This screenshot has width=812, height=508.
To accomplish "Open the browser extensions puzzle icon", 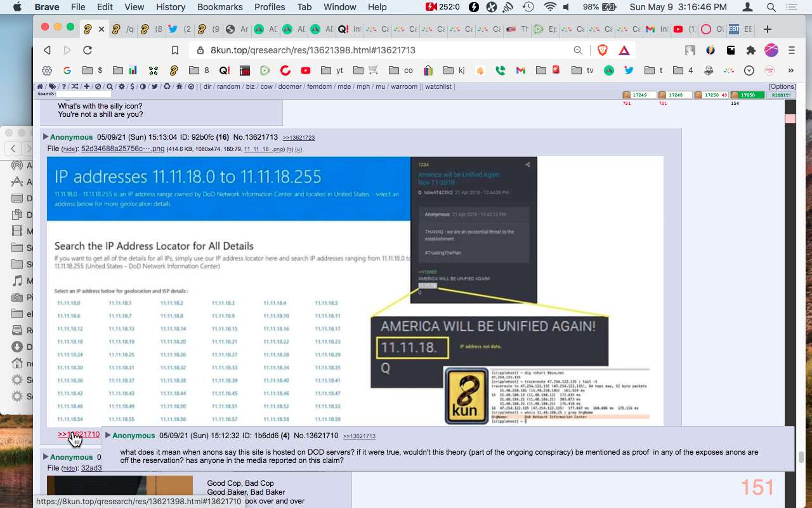I will point(751,50).
